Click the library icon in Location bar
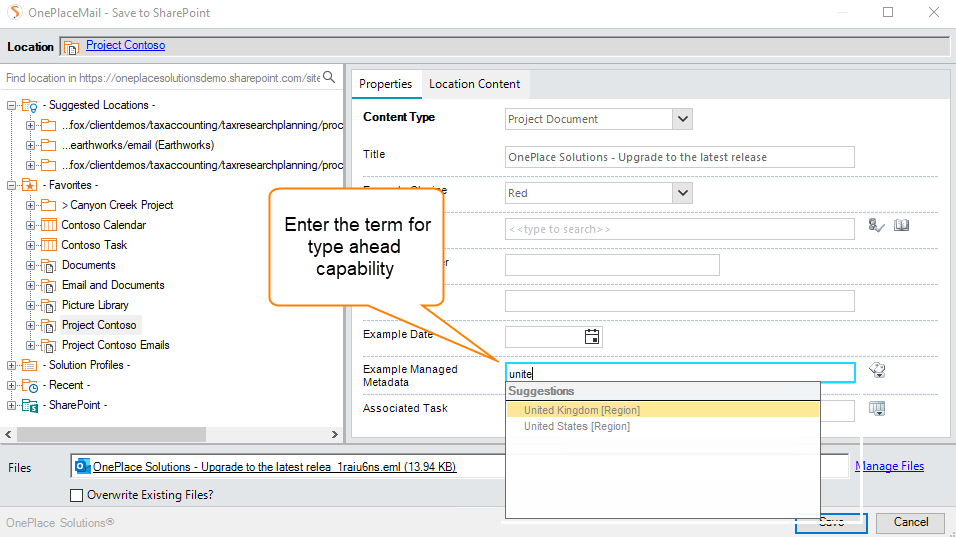Image resolution: width=956 pixels, height=537 pixels. point(71,47)
